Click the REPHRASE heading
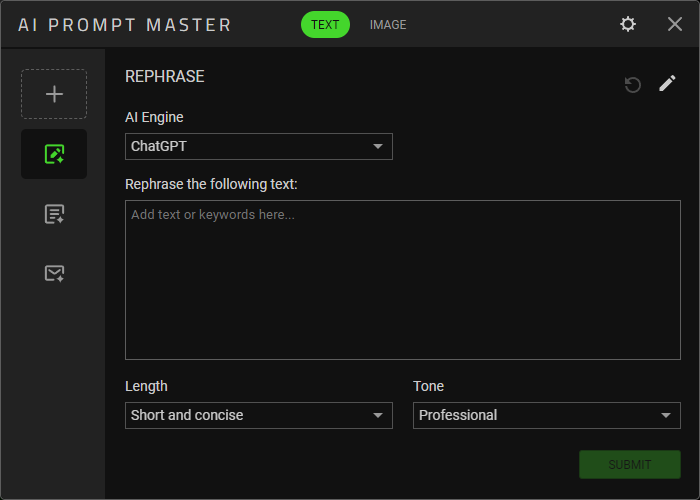 tap(164, 76)
